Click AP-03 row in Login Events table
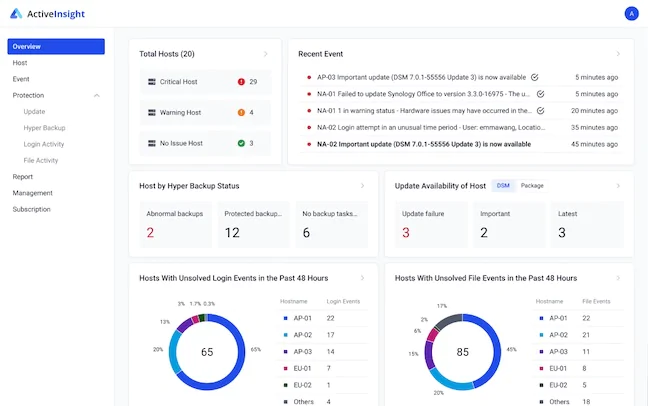Screen dimensions: 648x406 tap(324, 352)
